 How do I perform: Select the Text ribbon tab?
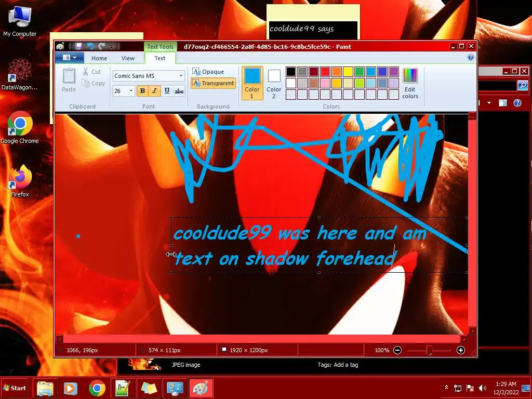160,58
